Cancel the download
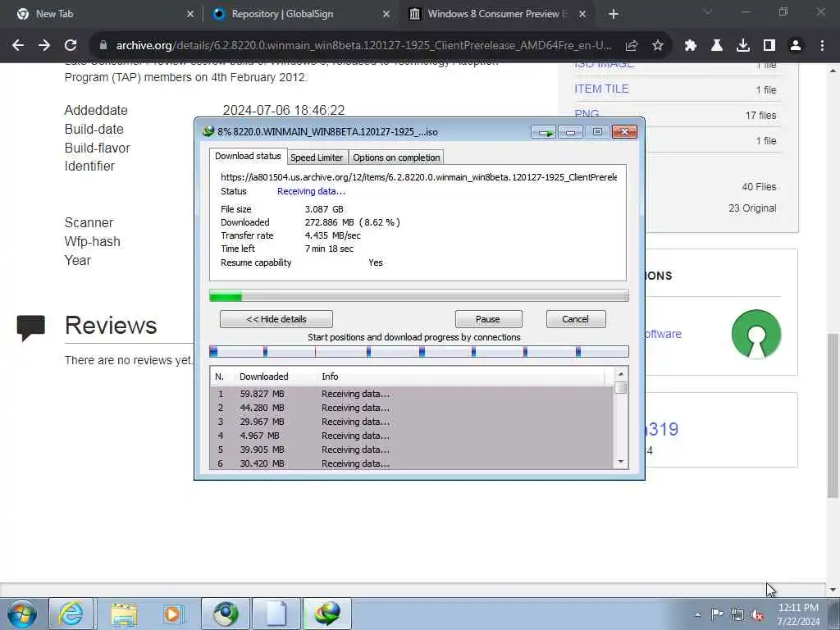The image size is (840, 630). [576, 319]
